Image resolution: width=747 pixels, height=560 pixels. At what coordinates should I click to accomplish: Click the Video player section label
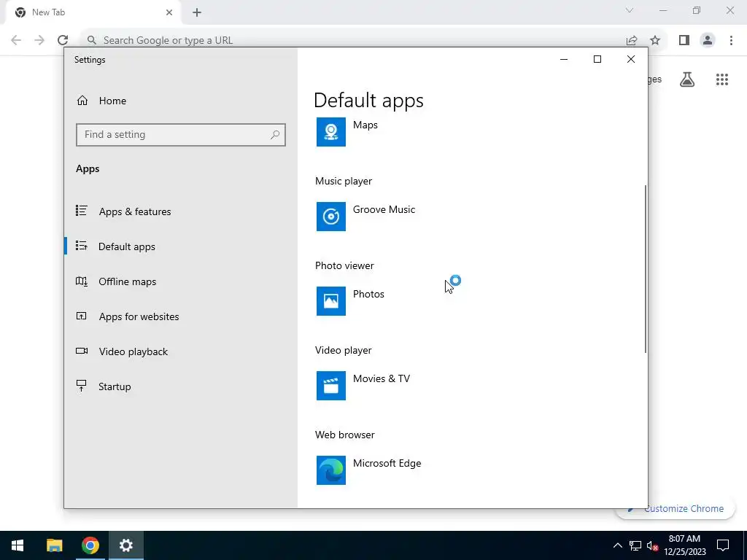[344, 350]
